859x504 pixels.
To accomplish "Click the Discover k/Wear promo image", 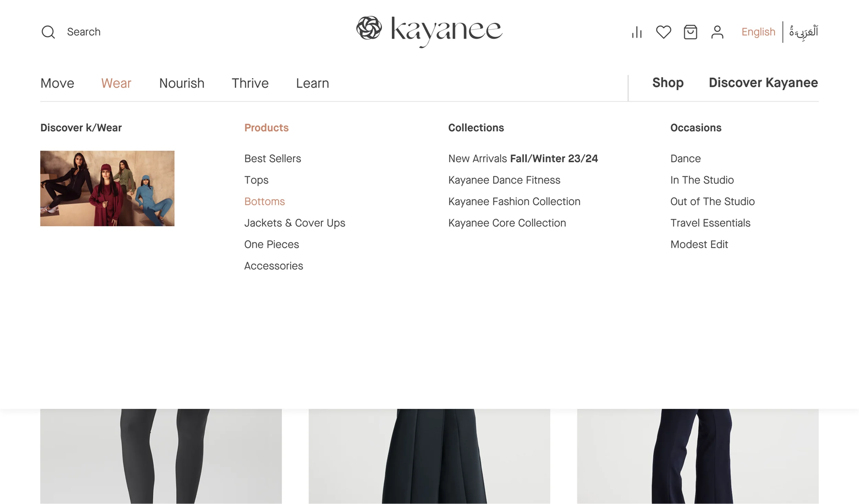I will pos(107,188).
